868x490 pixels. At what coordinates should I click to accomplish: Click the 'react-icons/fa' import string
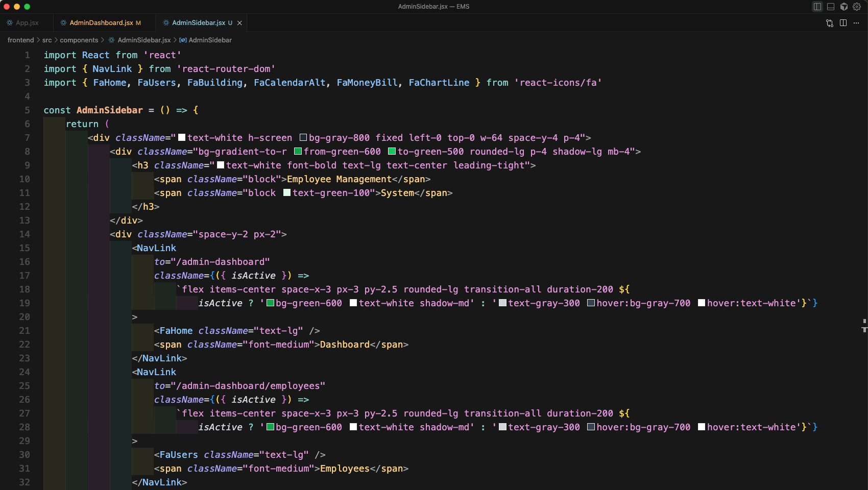(x=558, y=83)
